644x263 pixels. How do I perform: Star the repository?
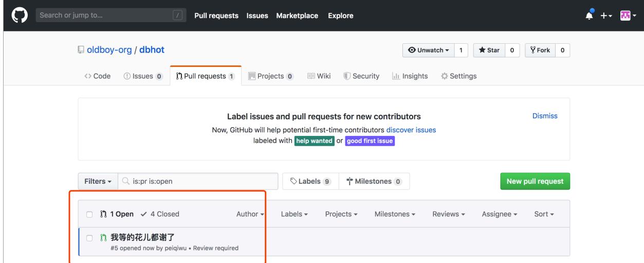[489, 50]
